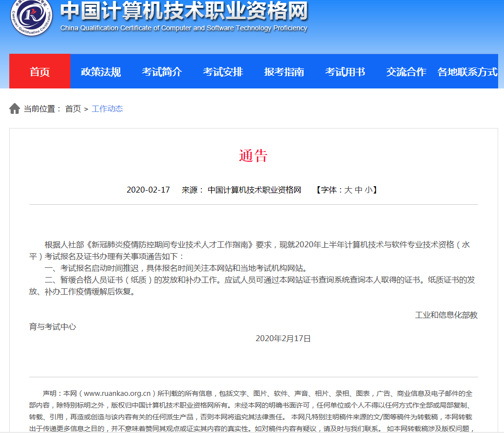This screenshot has height=433, width=504.
Task: Open the 政策法规 menu
Action: (x=100, y=71)
